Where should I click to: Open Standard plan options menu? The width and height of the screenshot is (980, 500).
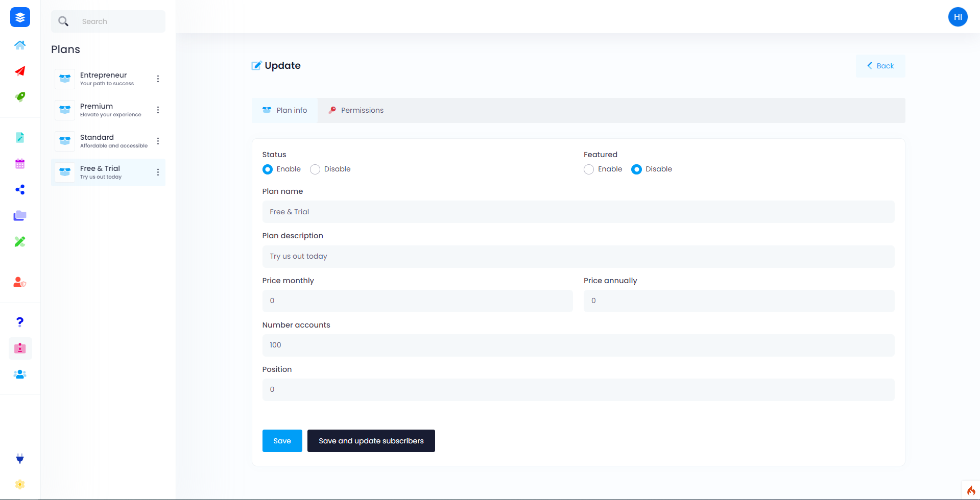coord(158,141)
